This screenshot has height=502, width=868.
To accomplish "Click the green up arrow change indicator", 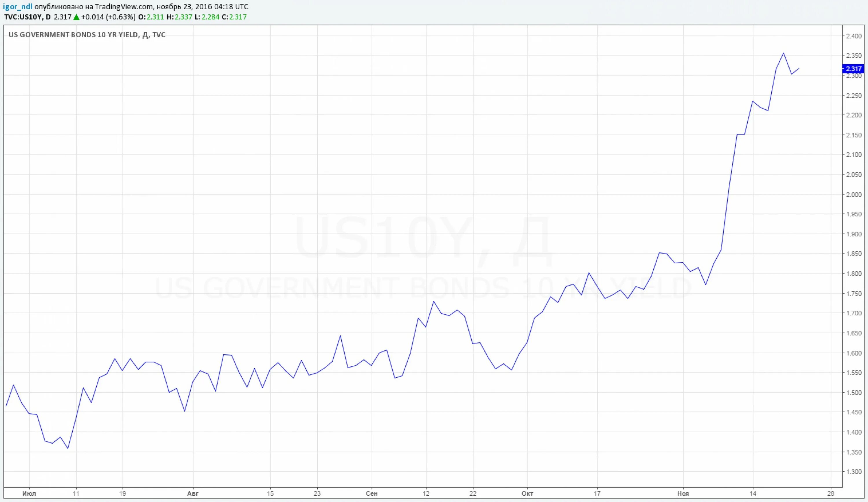I will point(76,17).
